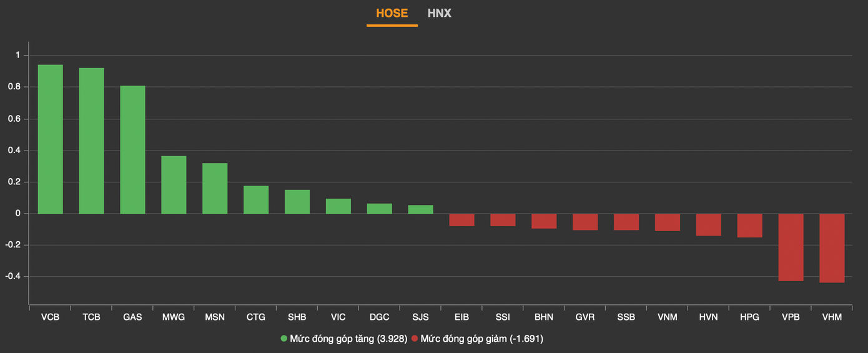Select the VHM red bar
Image resolution: width=868 pixels, height=353 pixels.
point(832,248)
